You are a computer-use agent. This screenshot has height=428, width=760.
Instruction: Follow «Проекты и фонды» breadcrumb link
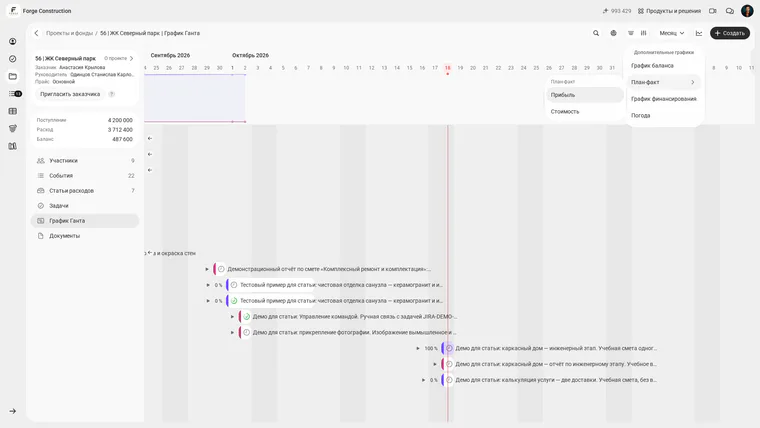pyautogui.click(x=69, y=33)
